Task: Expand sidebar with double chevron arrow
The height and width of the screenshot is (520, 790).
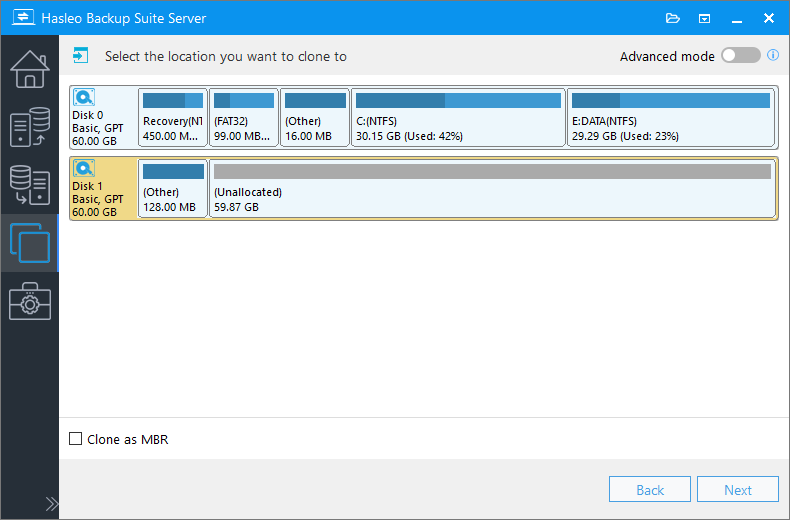Action: [50, 503]
